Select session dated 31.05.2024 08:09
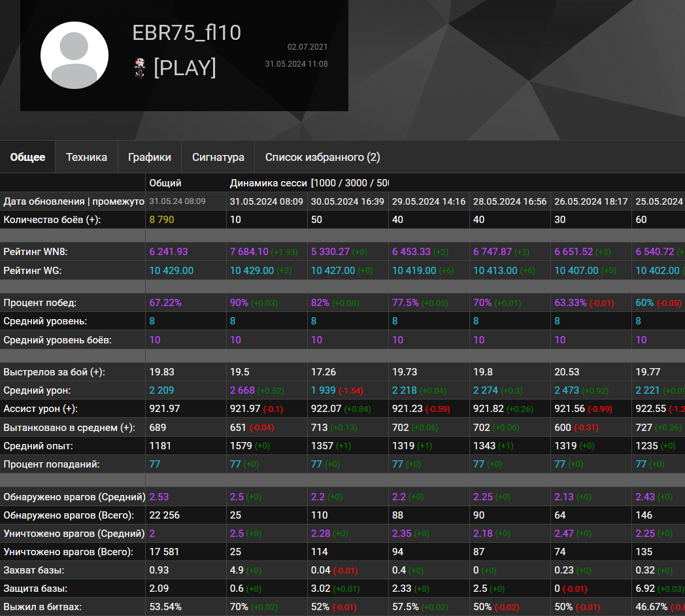This screenshot has height=616, width=685. tap(267, 201)
